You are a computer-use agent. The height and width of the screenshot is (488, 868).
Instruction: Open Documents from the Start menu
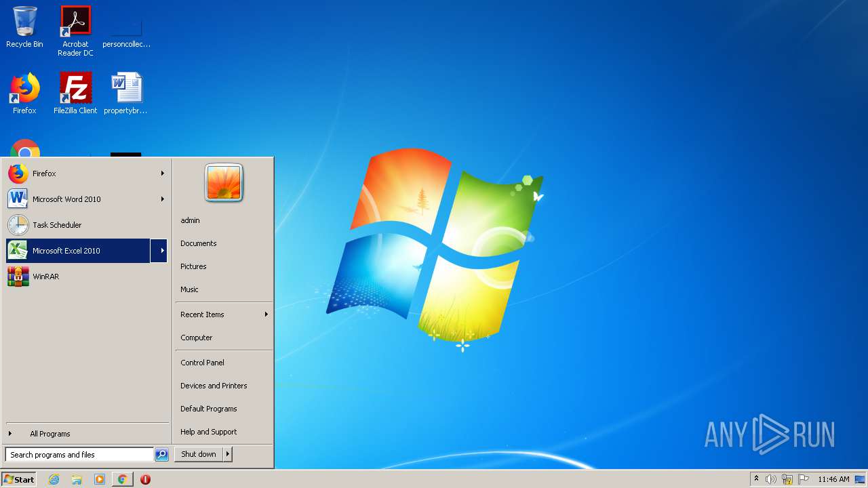pos(198,243)
